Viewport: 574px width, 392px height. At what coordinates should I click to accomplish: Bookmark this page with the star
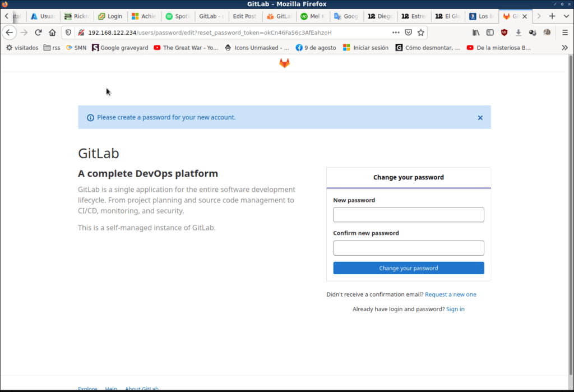click(x=420, y=33)
